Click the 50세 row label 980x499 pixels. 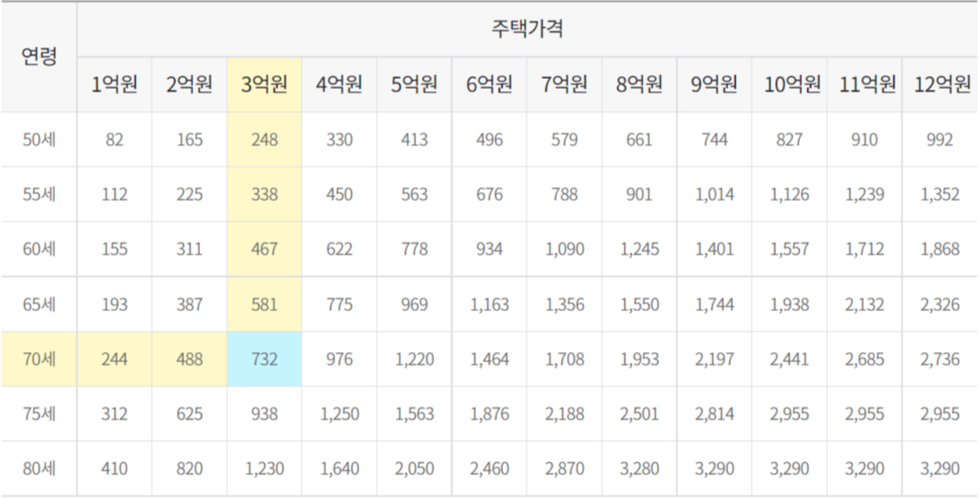pos(38,140)
